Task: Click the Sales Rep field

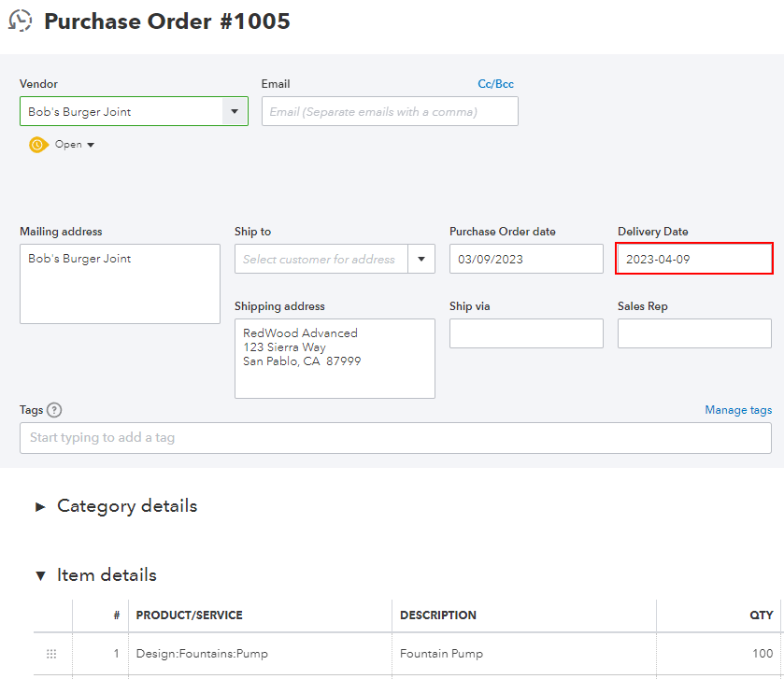Action: 694,333
